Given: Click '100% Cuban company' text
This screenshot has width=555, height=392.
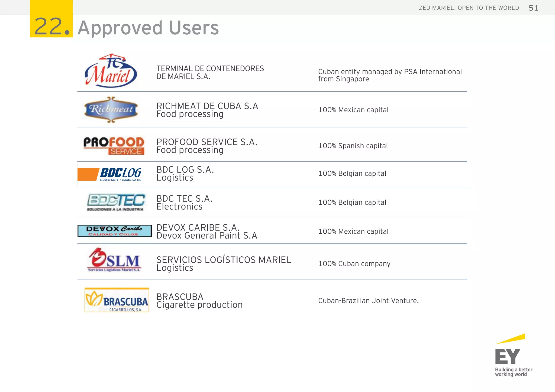Looking at the screenshot, I should pyautogui.click(x=354, y=264).
